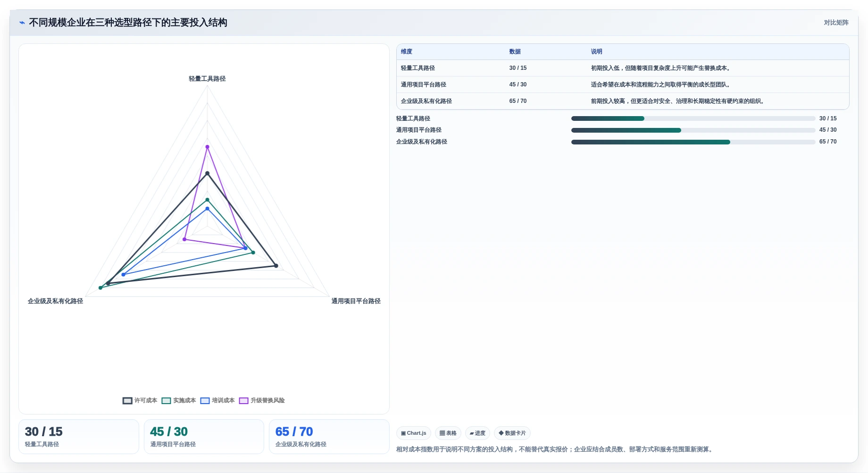Viewport: 868px width, 473px height.
Task: Click the description starting 前期投入较高
Action: (678, 101)
